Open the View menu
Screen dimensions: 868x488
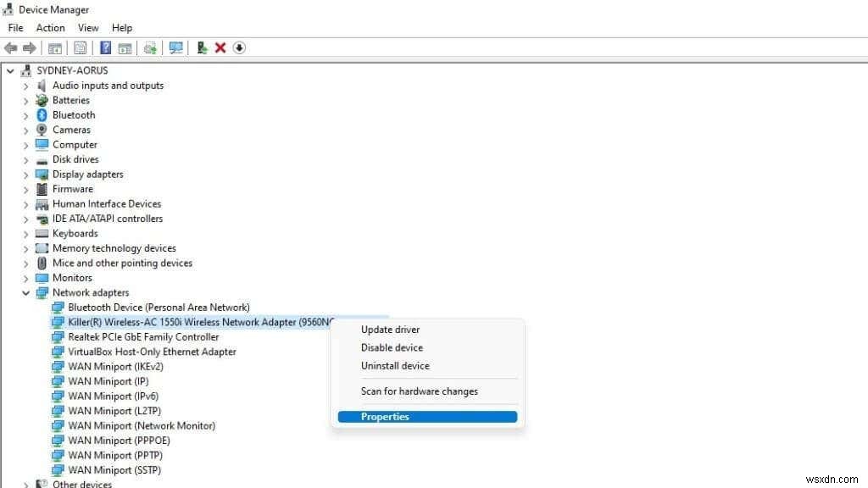(88, 27)
